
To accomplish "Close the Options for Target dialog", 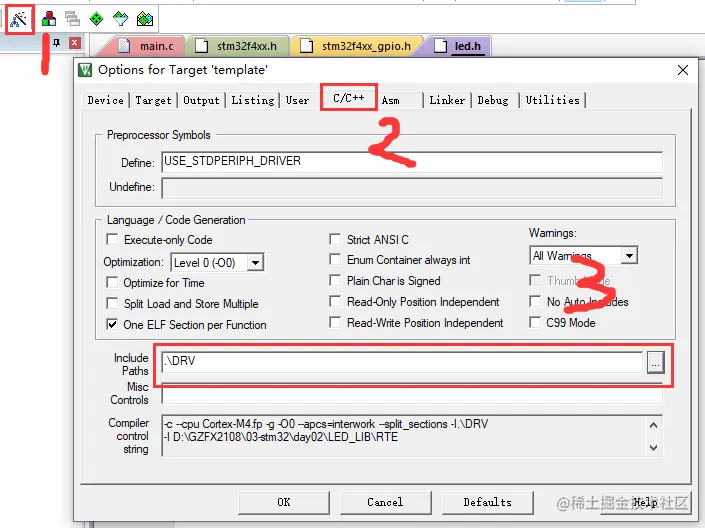I will point(683,70).
